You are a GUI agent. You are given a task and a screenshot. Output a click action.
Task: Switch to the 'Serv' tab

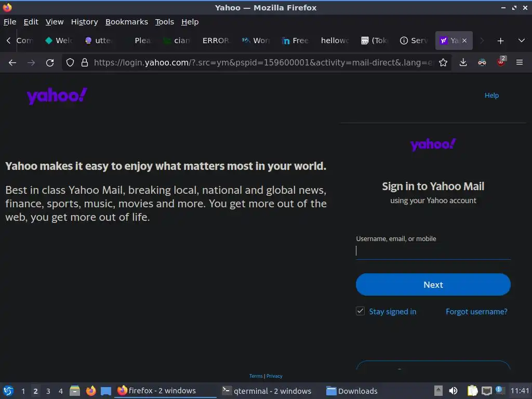click(x=414, y=41)
